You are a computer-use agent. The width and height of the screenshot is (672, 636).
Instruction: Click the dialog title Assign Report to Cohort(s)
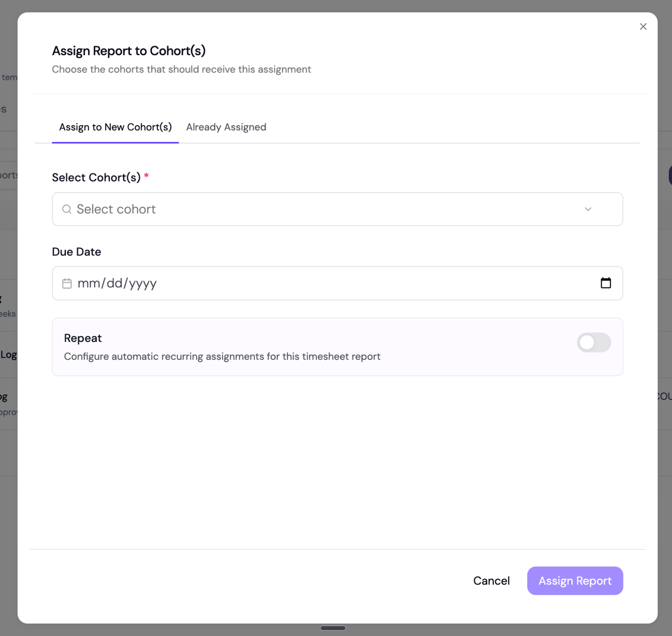tap(129, 50)
